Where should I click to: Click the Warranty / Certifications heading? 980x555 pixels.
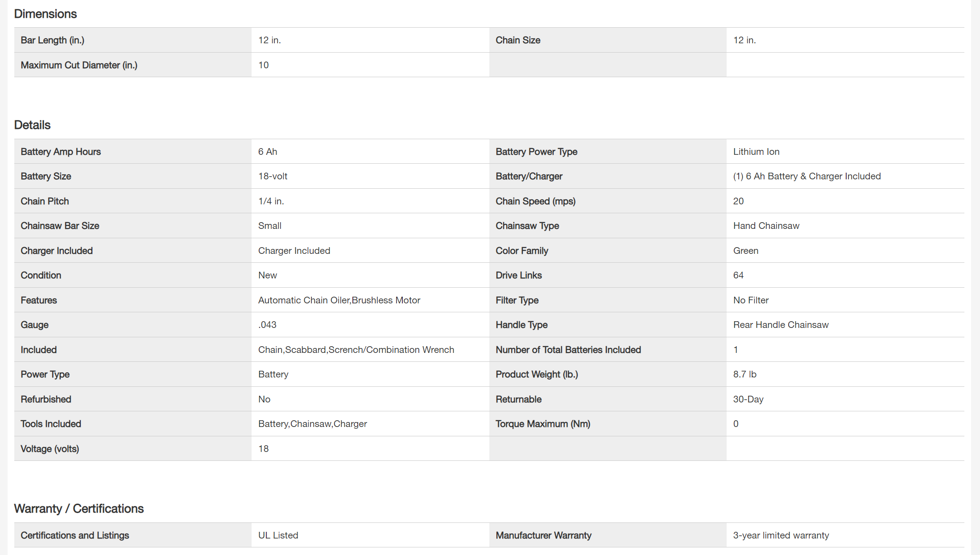click(x=79, y=509)
